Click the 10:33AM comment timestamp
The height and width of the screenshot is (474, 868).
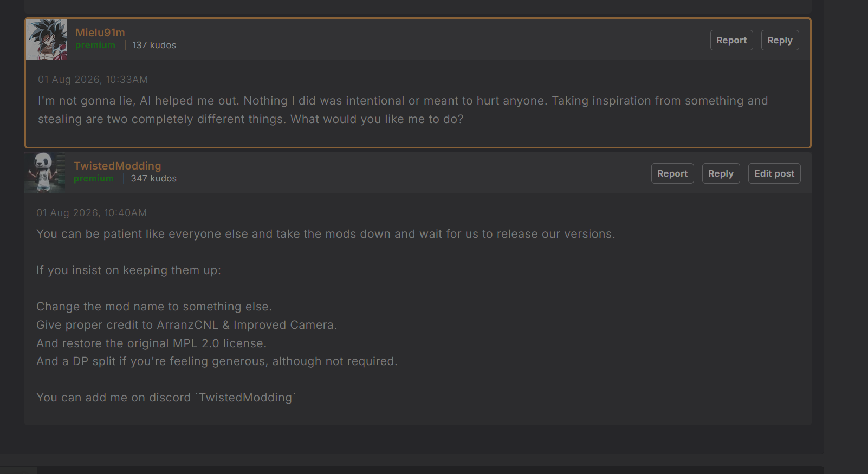tap(93, 80)
